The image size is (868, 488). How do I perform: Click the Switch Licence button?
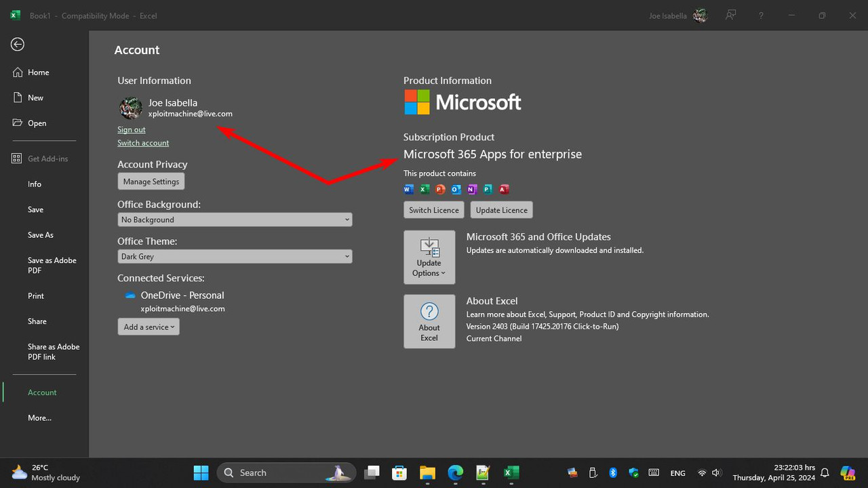[x=434, y=210]
